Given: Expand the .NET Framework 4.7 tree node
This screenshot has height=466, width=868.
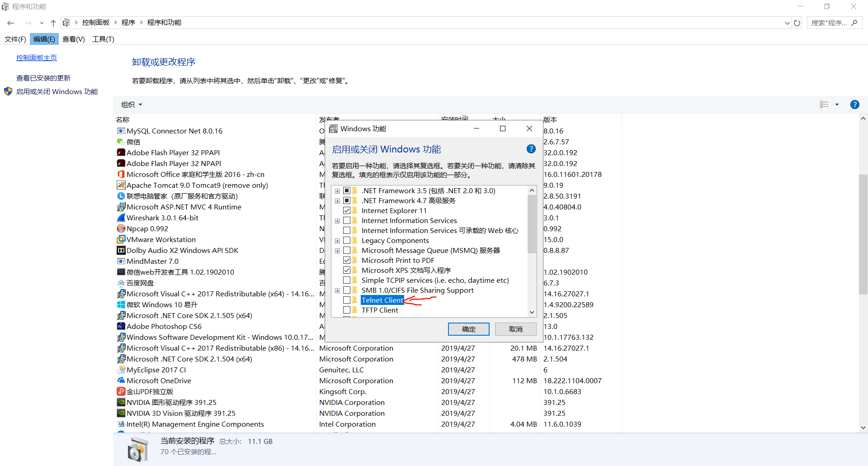Looking at the screenshot, I should 337,201.
